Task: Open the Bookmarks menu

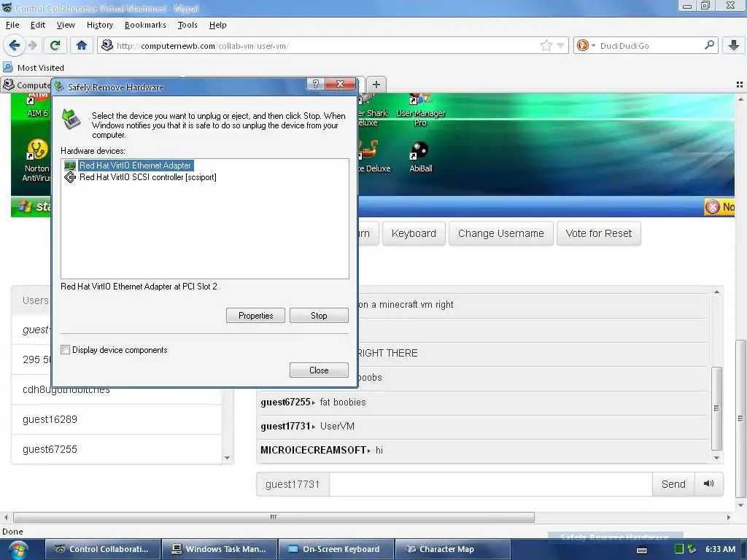Action: 145,25
